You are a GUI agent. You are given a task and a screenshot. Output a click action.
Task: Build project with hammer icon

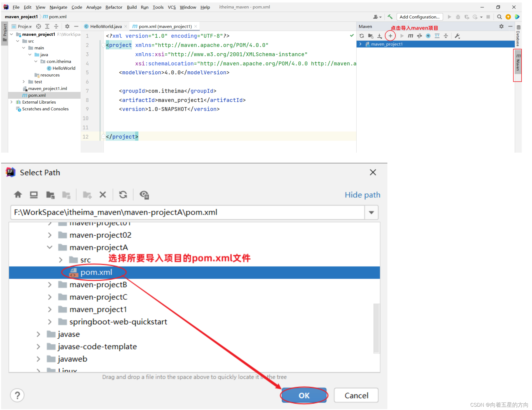[390, 17]
